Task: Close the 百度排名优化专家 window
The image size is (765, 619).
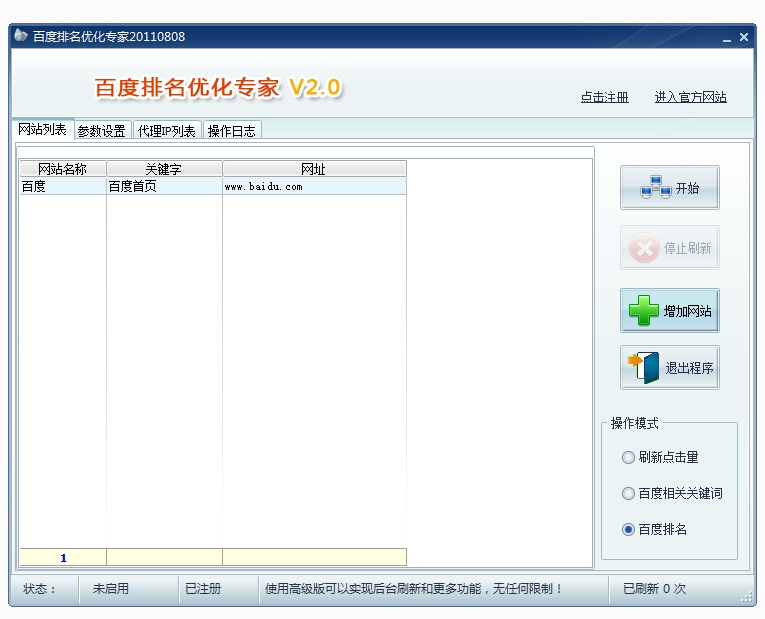Action: [x=744, y=37]
